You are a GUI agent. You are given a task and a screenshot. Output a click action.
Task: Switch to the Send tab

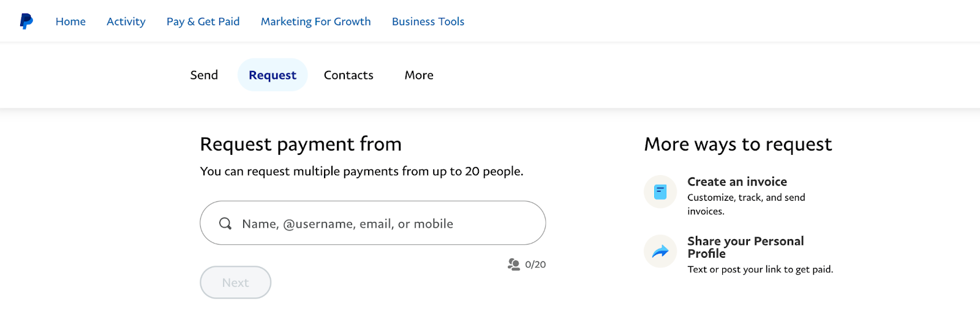(204, 75)
